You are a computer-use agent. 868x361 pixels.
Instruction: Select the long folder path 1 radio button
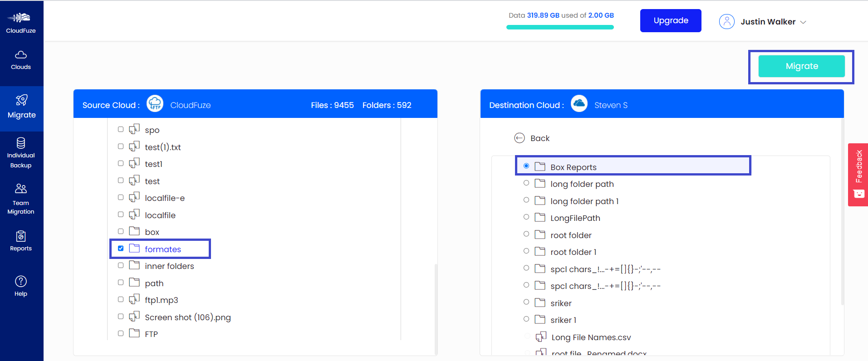pyautogui.click(x=526, y=200)
